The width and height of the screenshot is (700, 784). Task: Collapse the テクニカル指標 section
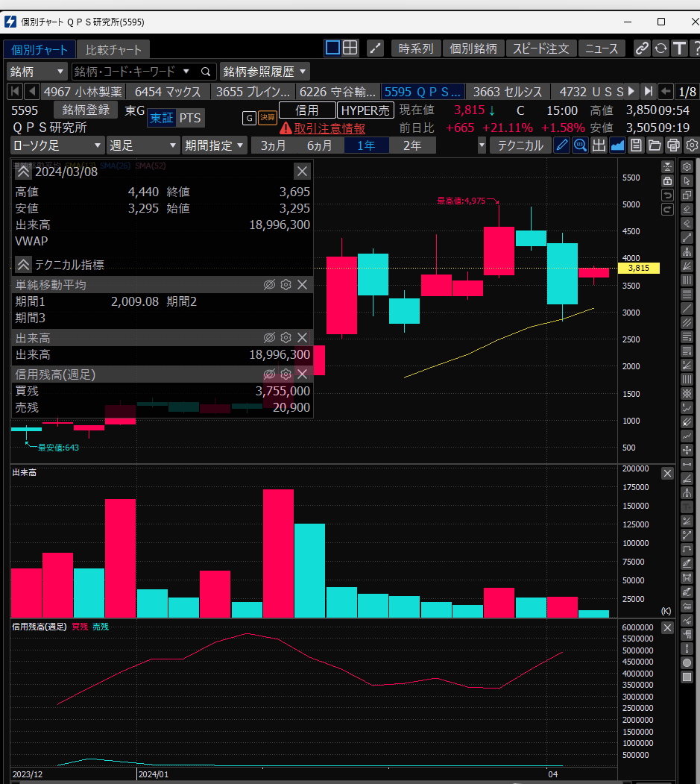(23, 264)
